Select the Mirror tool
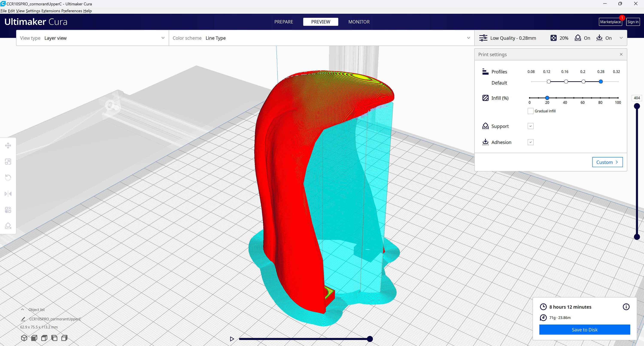Image resolution: width=644 pixels, height=346 pixels. (8, 194)
